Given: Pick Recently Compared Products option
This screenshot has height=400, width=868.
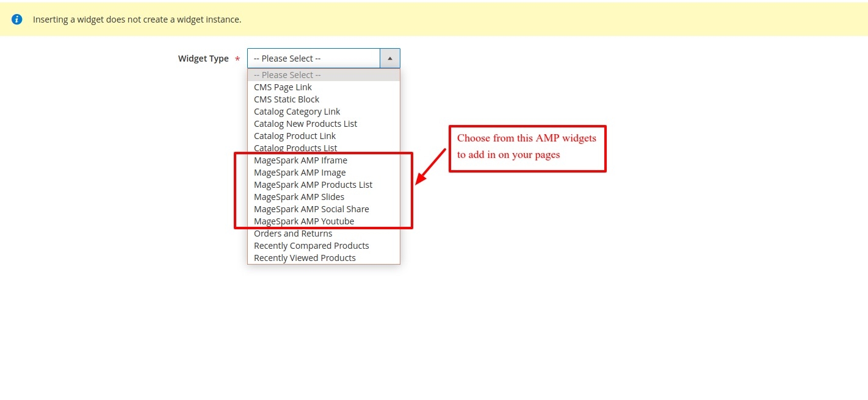Looking at the screenshot, I should [x=324, y=246].
